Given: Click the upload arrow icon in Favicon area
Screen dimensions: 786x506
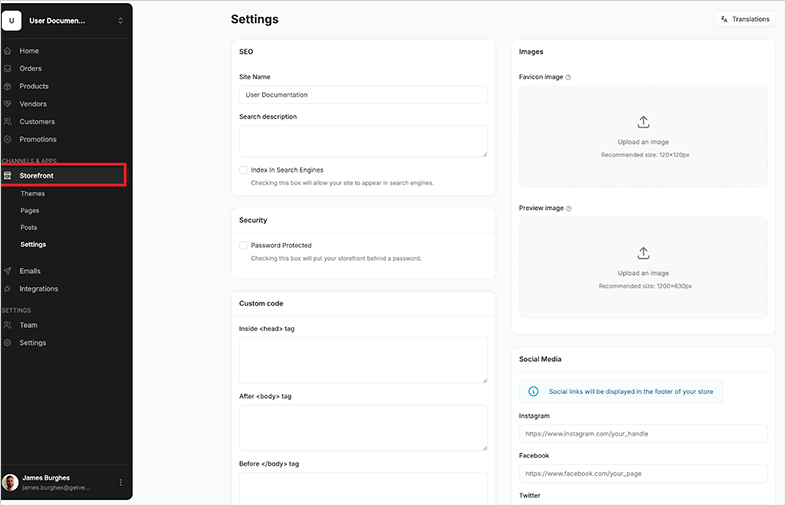Looking at the screenshot, I should pyautogui.click(x=643, y=122).
